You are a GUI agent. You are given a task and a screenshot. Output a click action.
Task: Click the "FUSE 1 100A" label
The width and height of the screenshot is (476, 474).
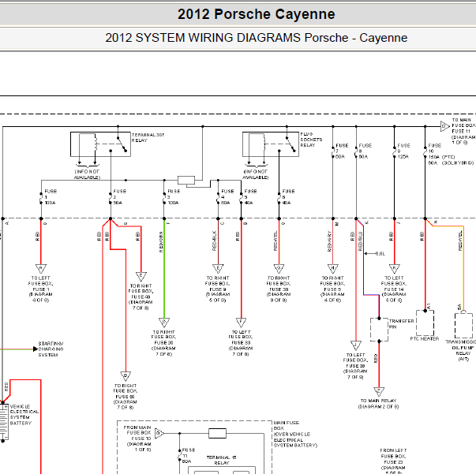[x=50, y=197]
